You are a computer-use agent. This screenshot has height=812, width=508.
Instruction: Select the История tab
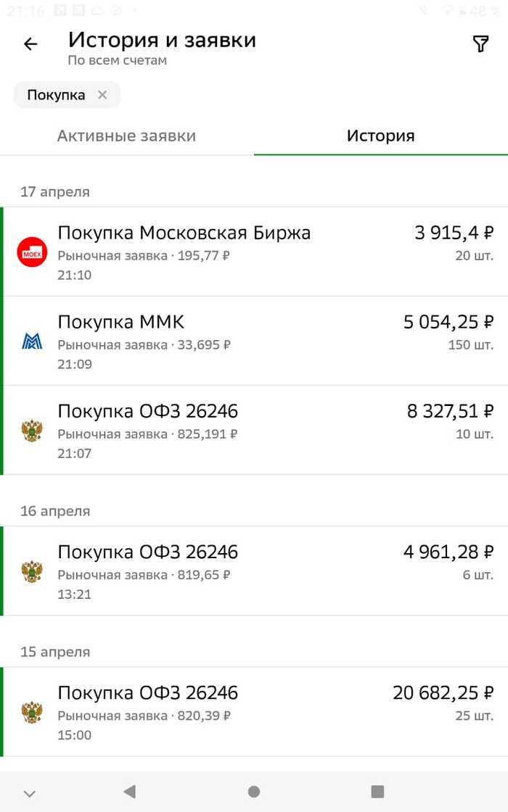coord(380,136)
